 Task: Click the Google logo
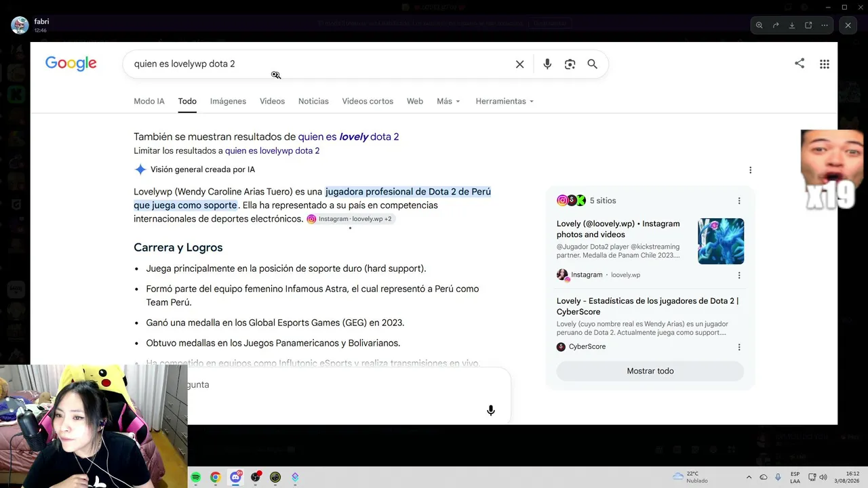tap(71, 64)
